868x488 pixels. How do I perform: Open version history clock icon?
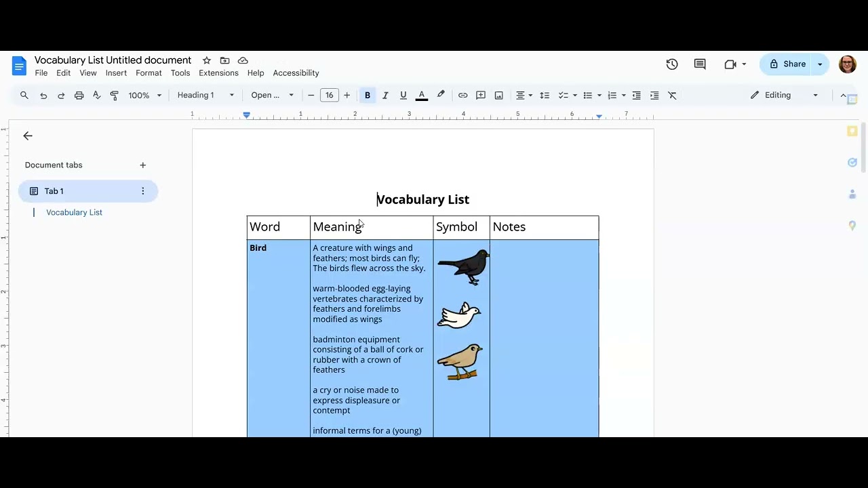(672, 64)
